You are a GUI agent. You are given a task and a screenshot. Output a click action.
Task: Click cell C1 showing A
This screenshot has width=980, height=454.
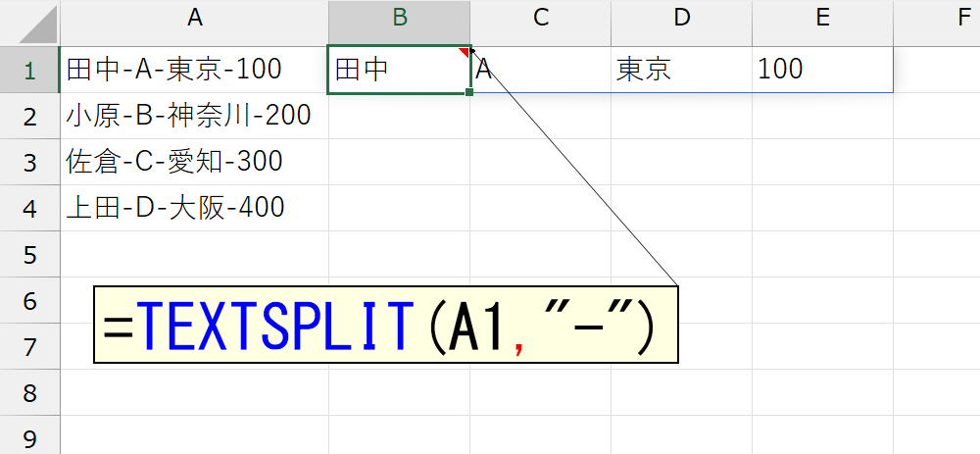point(541,70)
